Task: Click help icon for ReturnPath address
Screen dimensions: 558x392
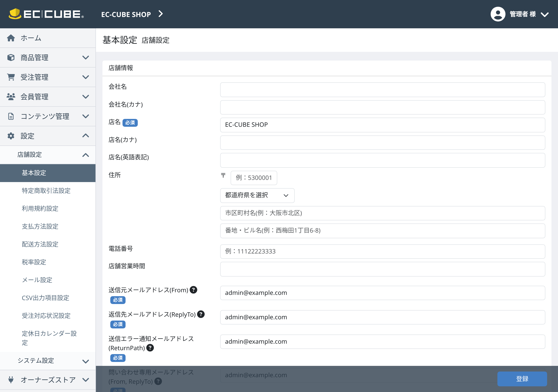Action: [150, 348]
